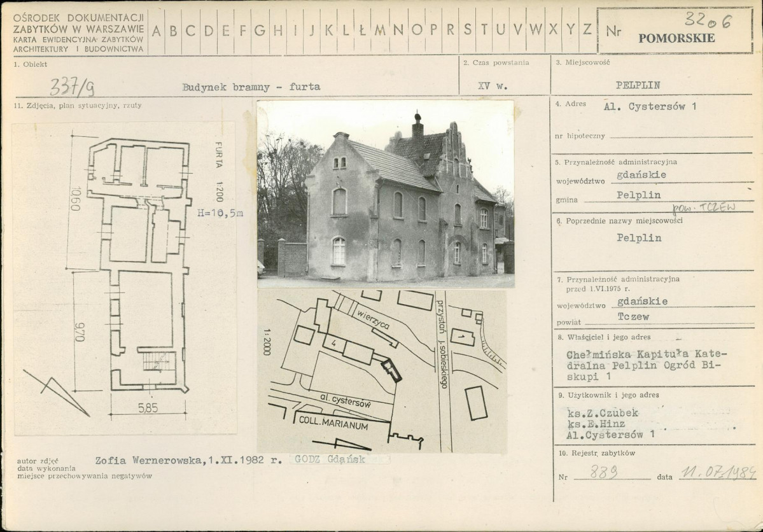The height and width of the screenshot is (532, 763).
Task: Click the handwritten date 11.07.1984
Action: [x=717, y=472]
